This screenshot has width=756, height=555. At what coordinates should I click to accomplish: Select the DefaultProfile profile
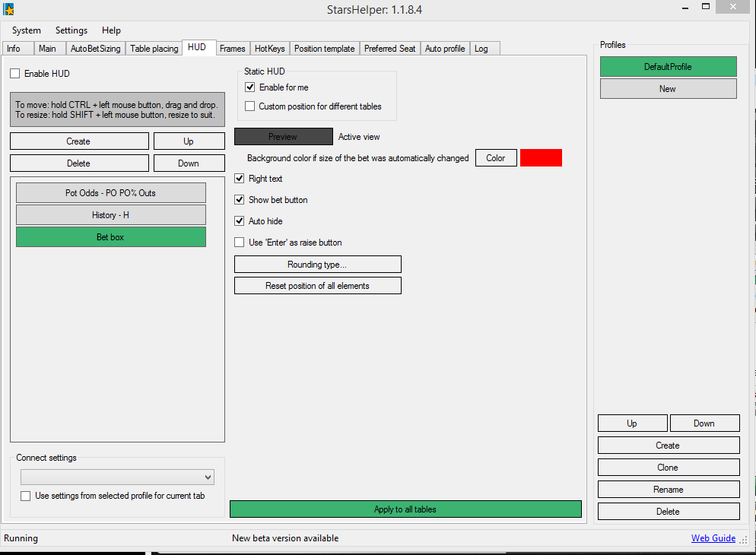tap(669, 66)
